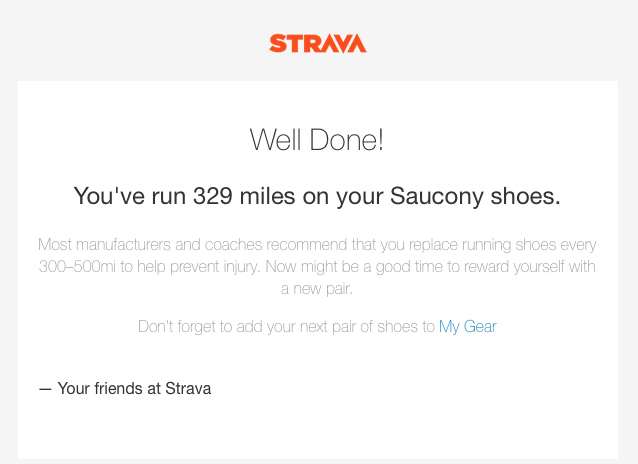Click the word Saucony in headline

click(x=436, y=197)
